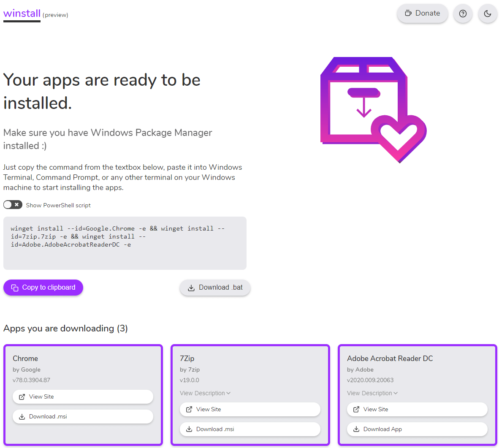The width and height of the screenshot is (499, 448).
Task: Toggle dark mode with moon icon
Action: [x=487, y=14]
